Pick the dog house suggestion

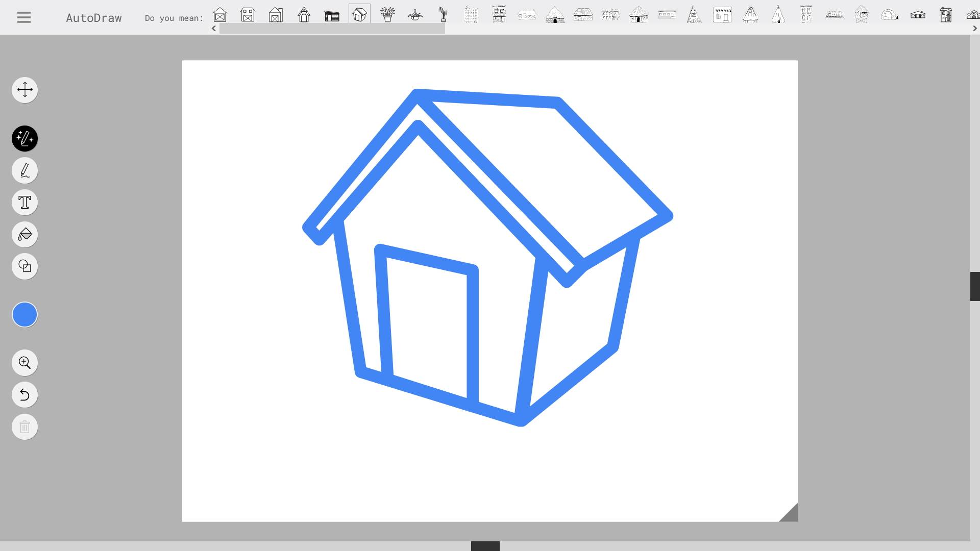click(304, 15)
